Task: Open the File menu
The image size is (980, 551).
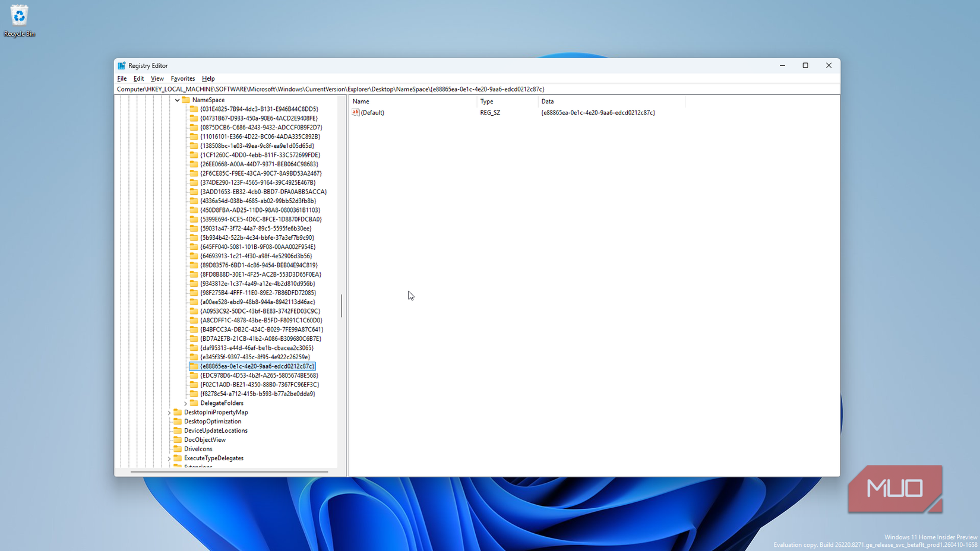Action: pyautogui.click(x=122, y=78)
